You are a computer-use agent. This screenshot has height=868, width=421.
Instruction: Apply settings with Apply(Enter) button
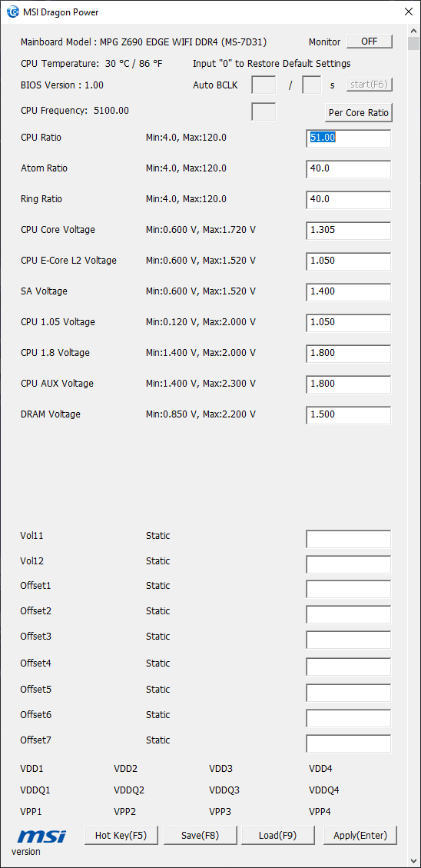tap(360, 836)
